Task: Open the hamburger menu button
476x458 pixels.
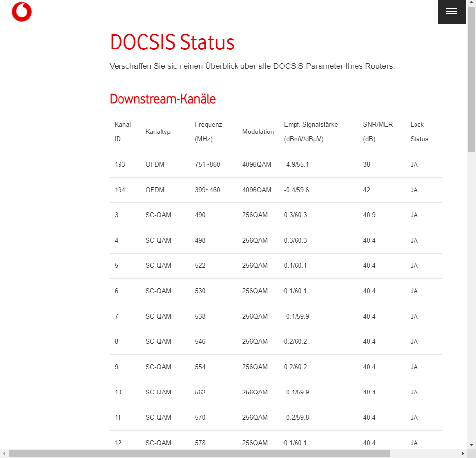Action: [x=451, y=11]
